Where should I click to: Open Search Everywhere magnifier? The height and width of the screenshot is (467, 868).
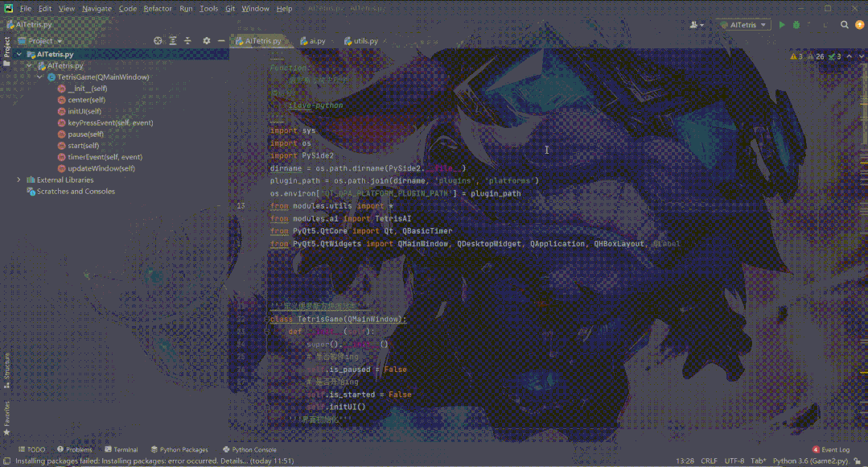pos(844,25)
